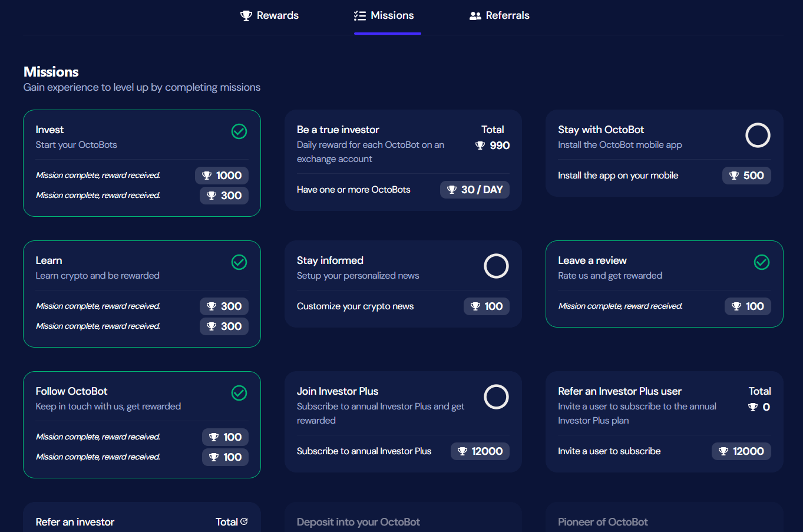Click the 'Missions' page heading
Image resolution: width=803 pixels, height=532 pixels.
tap(51, 72)
